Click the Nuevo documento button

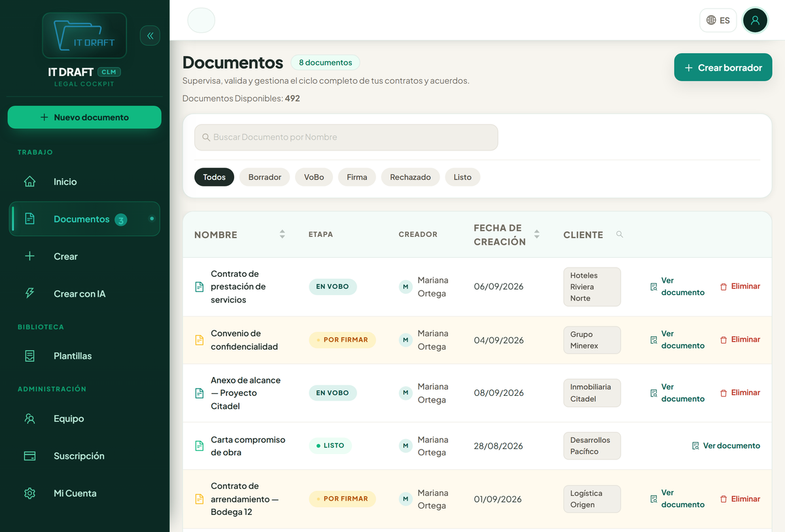[84, 117]
